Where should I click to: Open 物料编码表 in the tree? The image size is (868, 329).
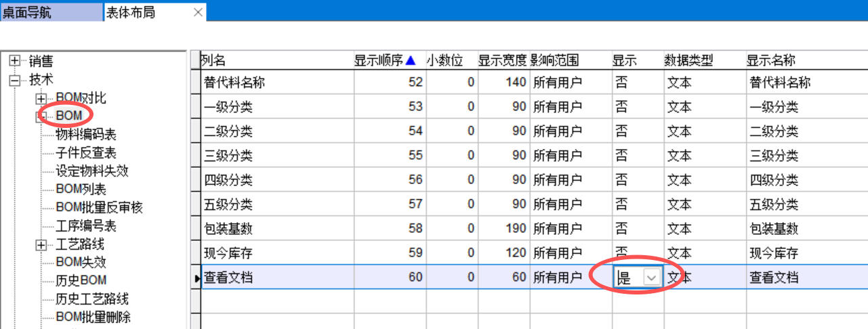click(x=85, y=135)
